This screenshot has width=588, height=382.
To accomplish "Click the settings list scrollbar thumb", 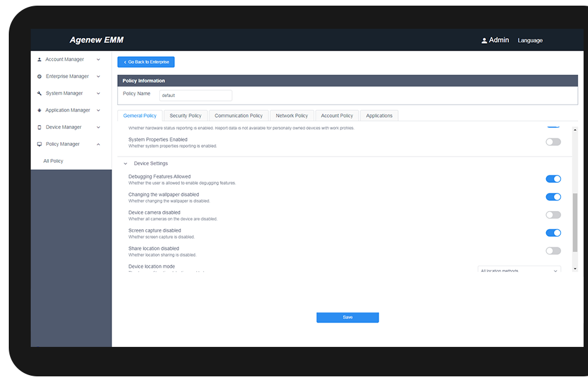I will pyautogui.click(x=575, y=222).
